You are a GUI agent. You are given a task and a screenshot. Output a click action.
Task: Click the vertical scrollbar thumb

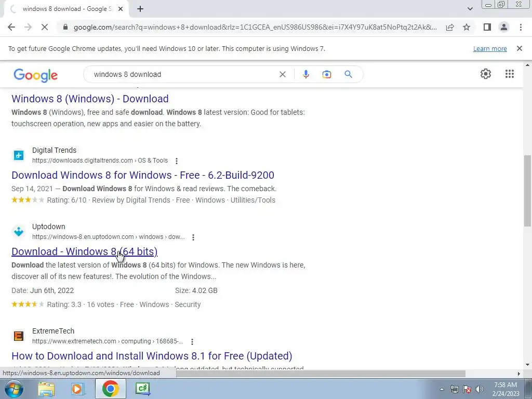[527, 191]
